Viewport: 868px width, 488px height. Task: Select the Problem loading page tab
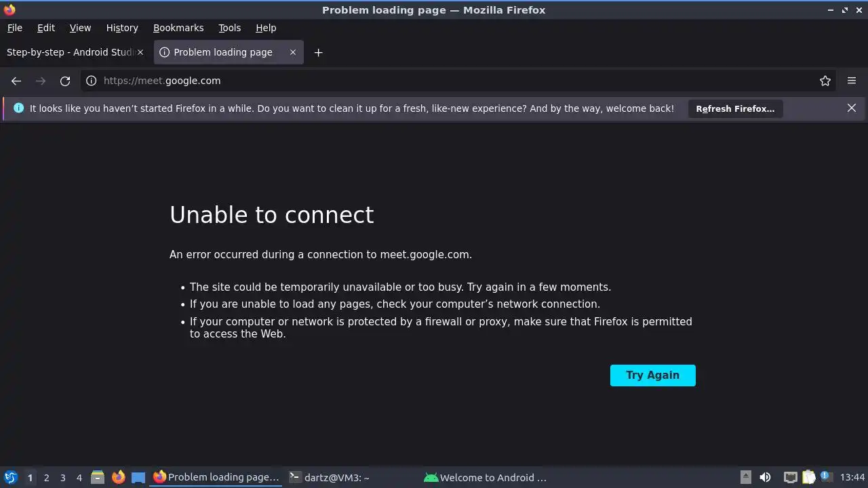click(229, 52)
